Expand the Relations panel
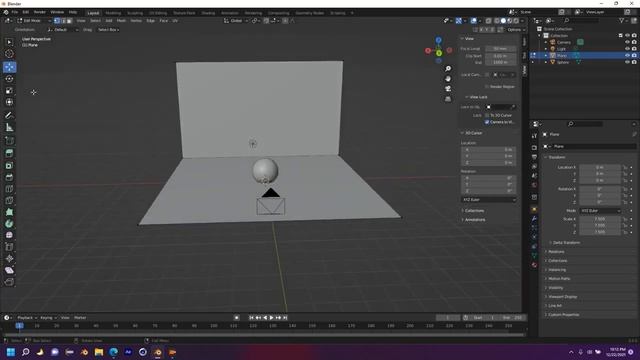The height and width of the screenshot is (360, 640). (556, 251)
